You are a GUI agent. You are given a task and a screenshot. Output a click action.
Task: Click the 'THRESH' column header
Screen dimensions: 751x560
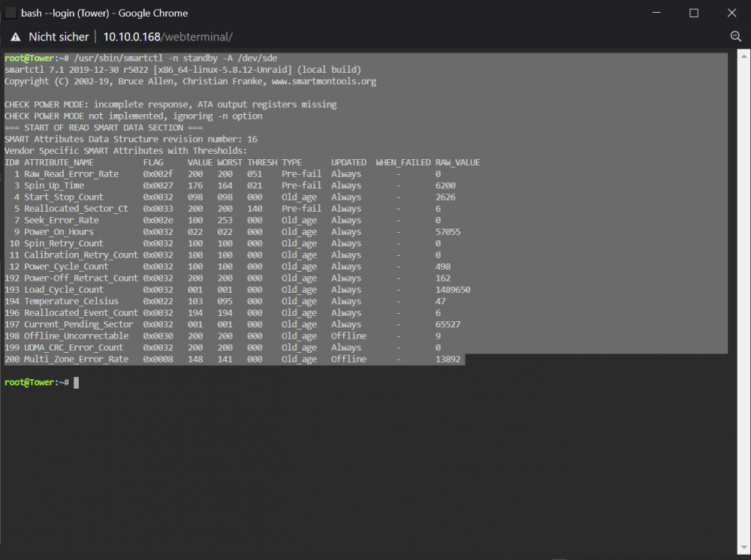pyautogui.click(x=262, y=162)
